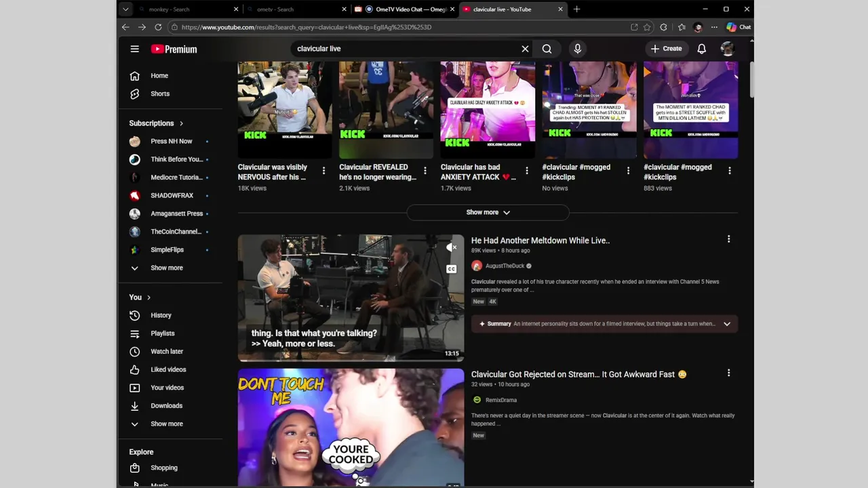868x488 pixels.
Task: Bookmark this page with the star icon
Action: pyautogui.click(x=647, y=27)
